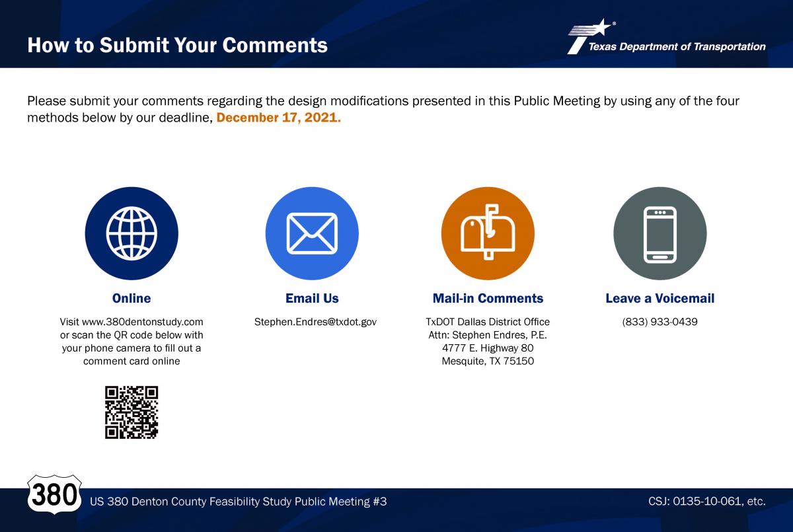793x532 pixels.
Task: Click the gray smartphone voicemail icon
Action: (x=660, y=233)
